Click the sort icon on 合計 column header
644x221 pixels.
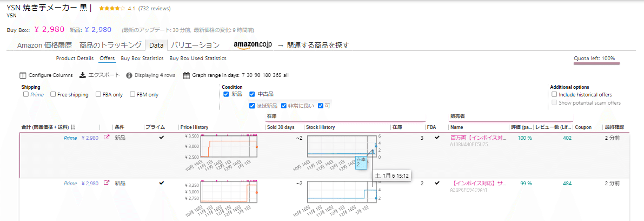[x=73, y=127]
